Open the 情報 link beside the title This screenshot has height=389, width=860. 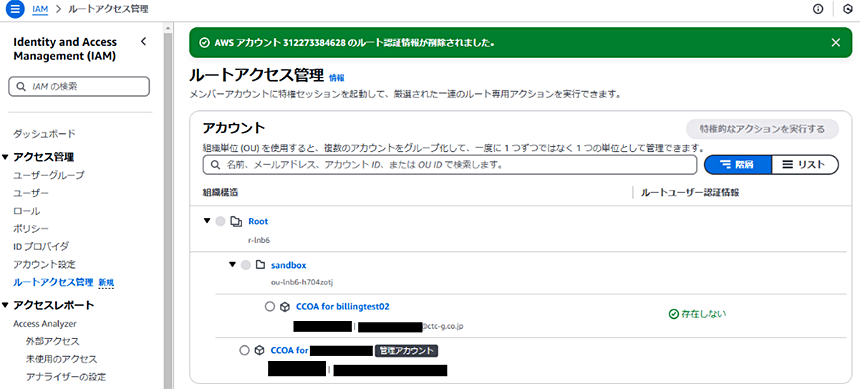(337, 78)
